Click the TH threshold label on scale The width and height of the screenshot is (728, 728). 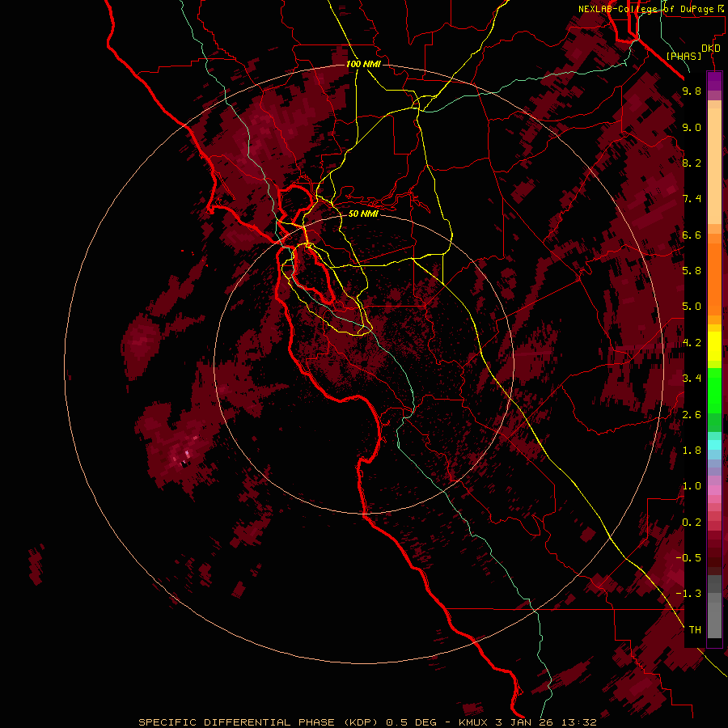(695, 630)
